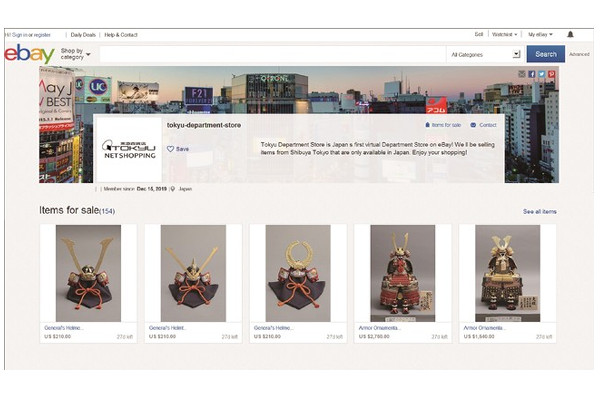
Task: Share the store on Facebook
Action: pos(531,74)
